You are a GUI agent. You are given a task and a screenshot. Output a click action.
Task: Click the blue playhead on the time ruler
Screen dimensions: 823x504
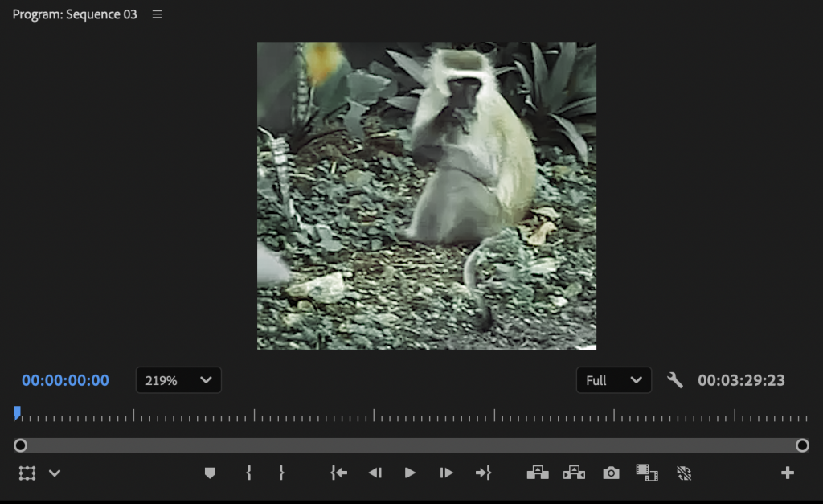pyautogui.click(x=17, y=413)
